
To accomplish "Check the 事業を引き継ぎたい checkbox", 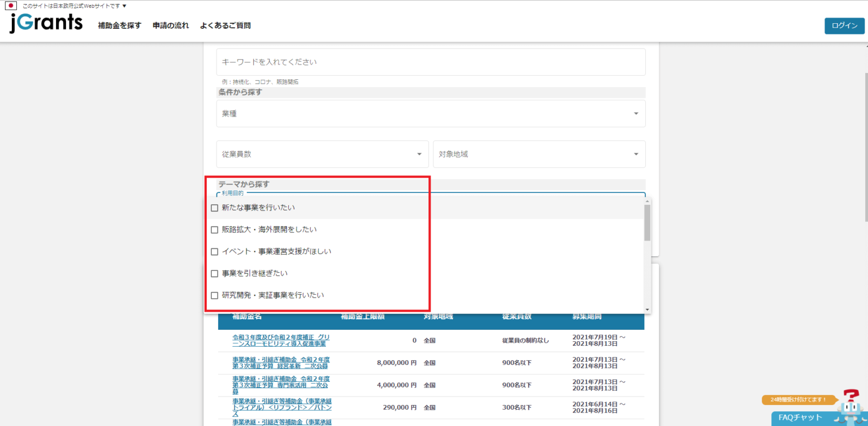I will pos(214,273).
